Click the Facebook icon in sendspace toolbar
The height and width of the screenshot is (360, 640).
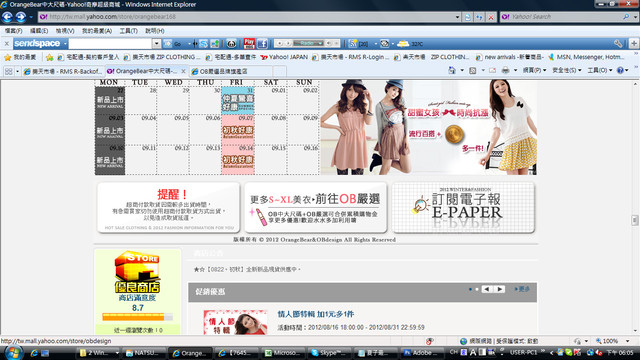click(x=262, y=44)
